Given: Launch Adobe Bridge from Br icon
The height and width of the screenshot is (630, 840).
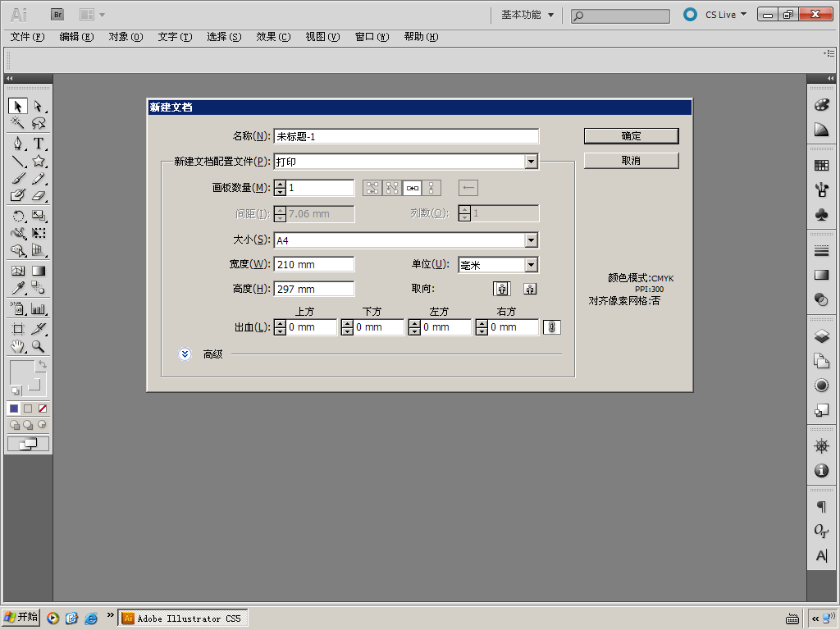Looking at the screenshot, I should 57,15.
